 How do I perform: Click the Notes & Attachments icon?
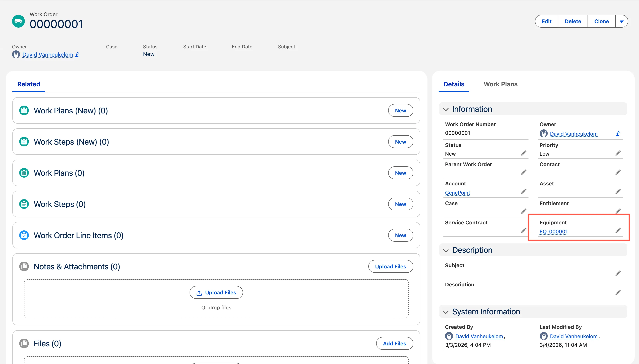pyautogui.click(x=24, y=266)
